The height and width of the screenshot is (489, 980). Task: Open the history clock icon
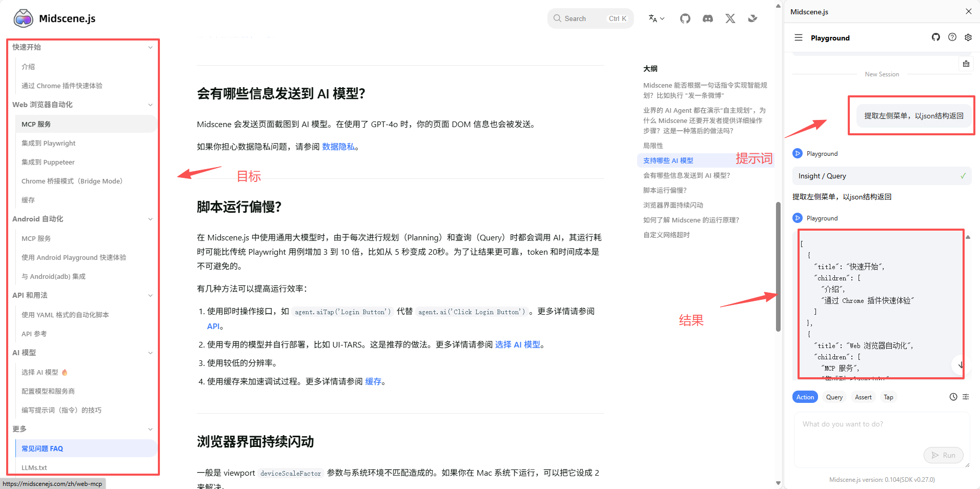pyautogui.click(x=953, y=397)
